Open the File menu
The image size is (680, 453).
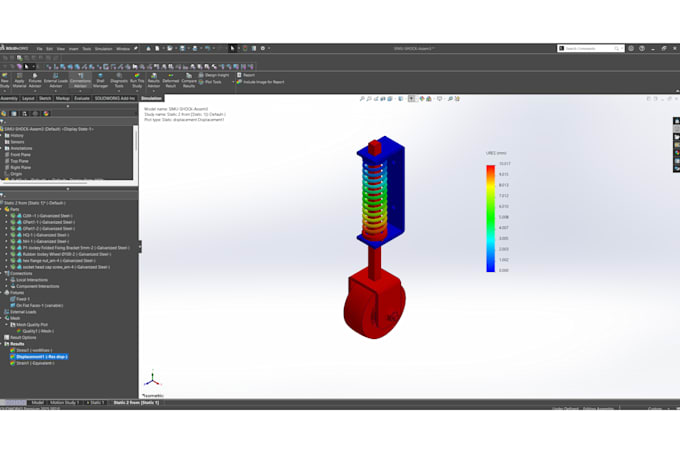(x=39, y=49)
